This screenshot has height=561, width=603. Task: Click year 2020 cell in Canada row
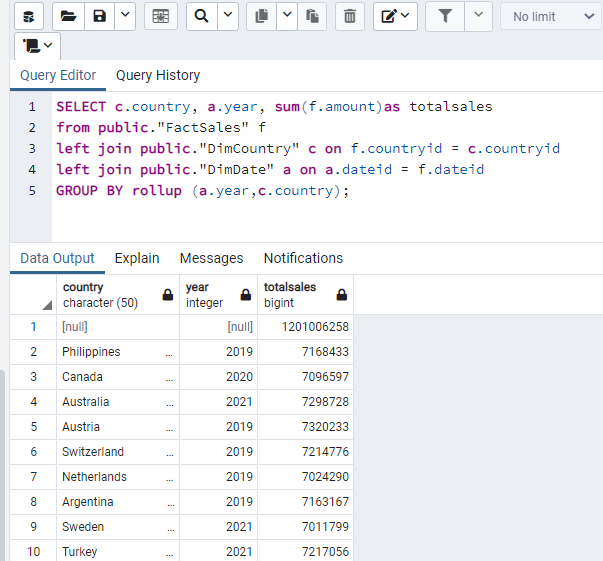click(x=218, y=377)
